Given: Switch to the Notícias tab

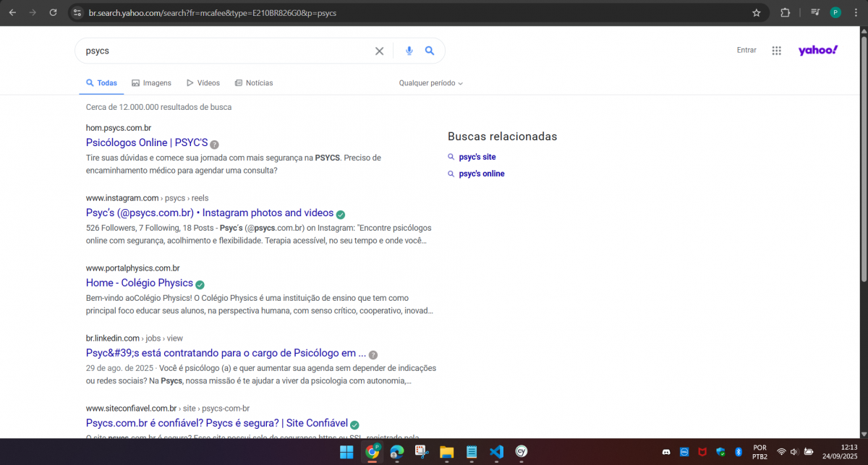Looking at the screenshot, I should point(253,83).
